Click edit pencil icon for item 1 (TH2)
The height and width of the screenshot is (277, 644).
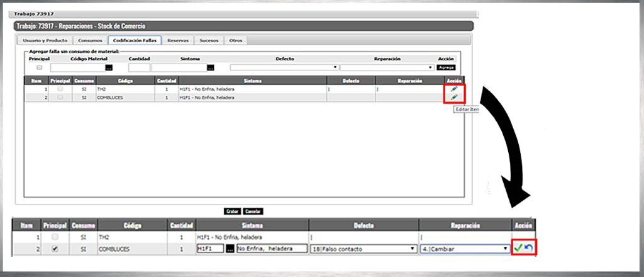click(x=454, y=89)
